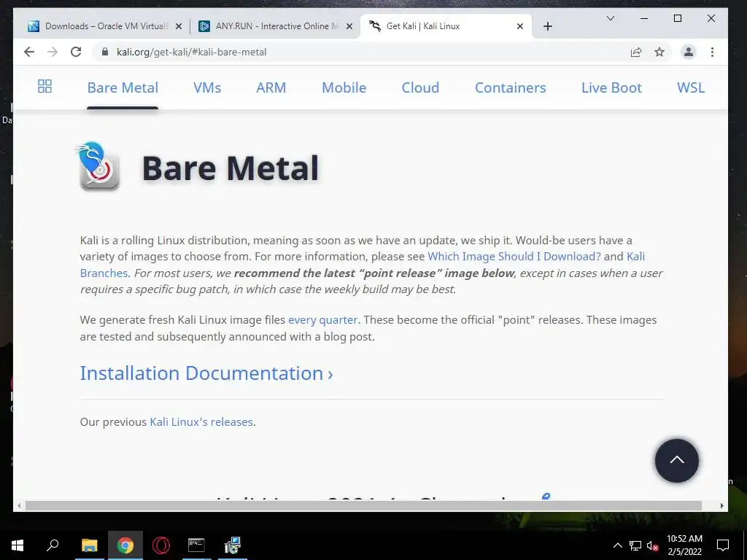The height and width of the screenshot is (560, 747).
Task: Open the Live Boot section
Action: (612, 87)
